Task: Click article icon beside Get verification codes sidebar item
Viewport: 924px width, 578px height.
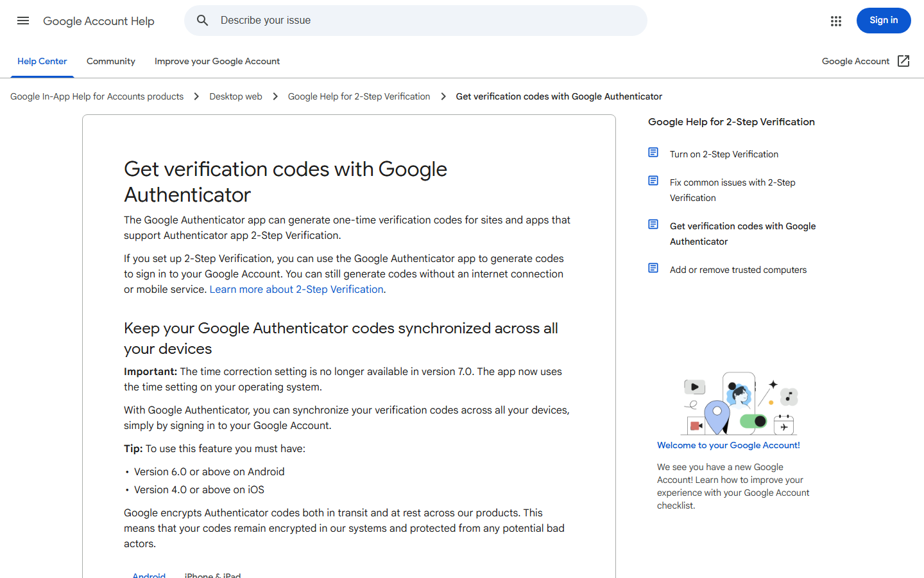Action: point(653,224)
